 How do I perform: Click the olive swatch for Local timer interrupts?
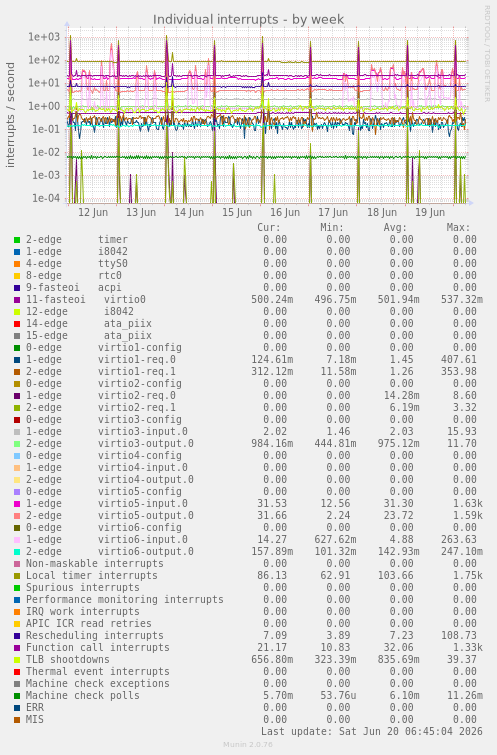[x=17, y=576]
